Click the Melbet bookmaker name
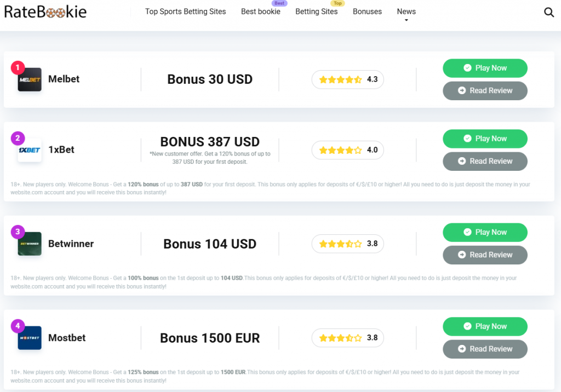561x392 pixels. pyautogui.click(x=64, y=79)
